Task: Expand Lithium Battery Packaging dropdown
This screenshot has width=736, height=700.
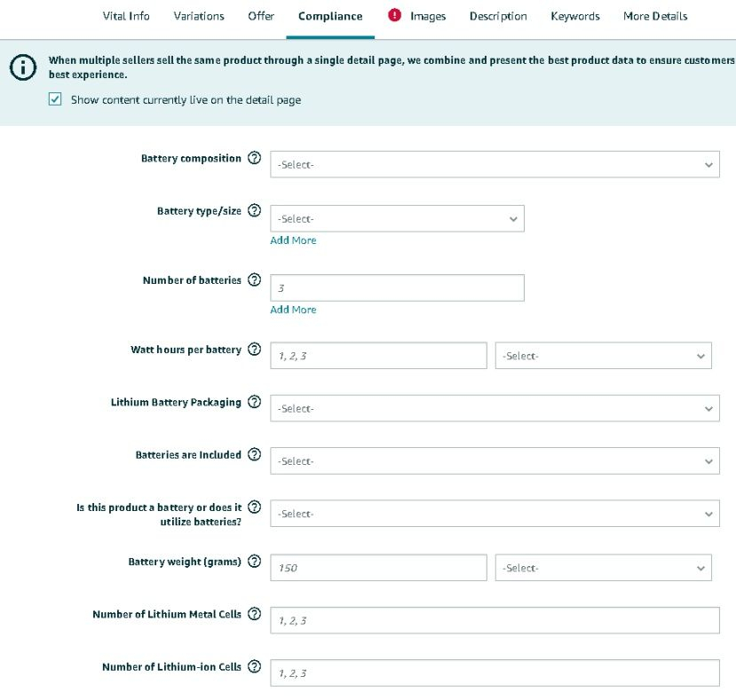Action: [495, 408]
